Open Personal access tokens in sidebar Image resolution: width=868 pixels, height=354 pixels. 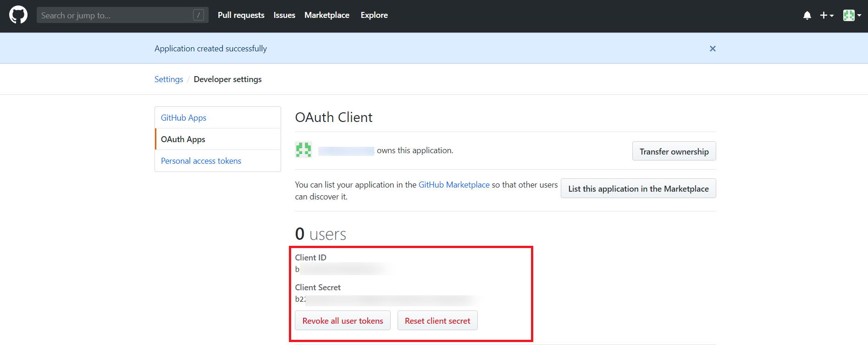218,161
